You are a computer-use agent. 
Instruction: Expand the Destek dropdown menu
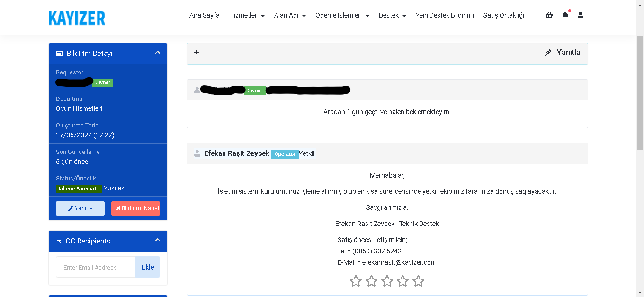(x=393, y=15)
